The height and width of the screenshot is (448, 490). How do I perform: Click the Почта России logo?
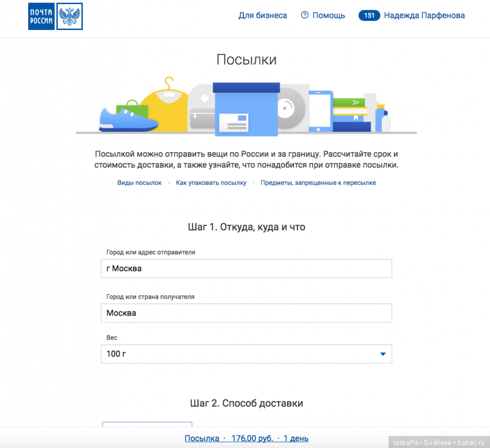[x=42, y=16]
